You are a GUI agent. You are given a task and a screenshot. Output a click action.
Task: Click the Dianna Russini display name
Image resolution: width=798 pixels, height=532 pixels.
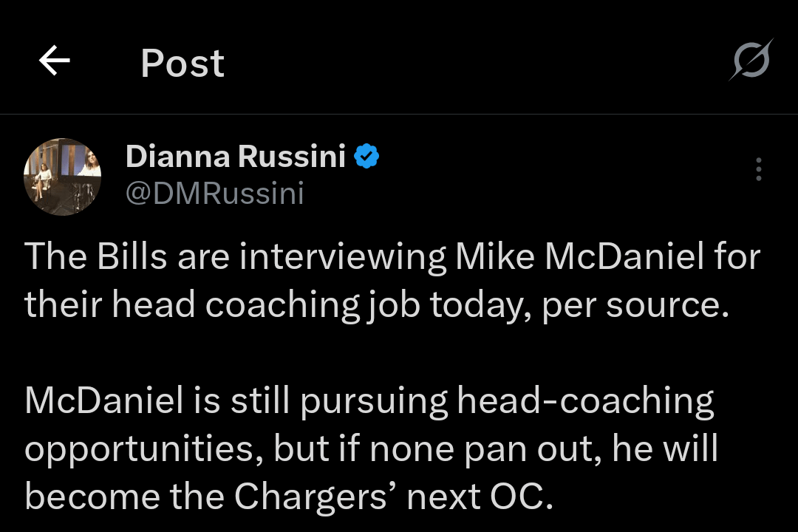coord(236,157)
